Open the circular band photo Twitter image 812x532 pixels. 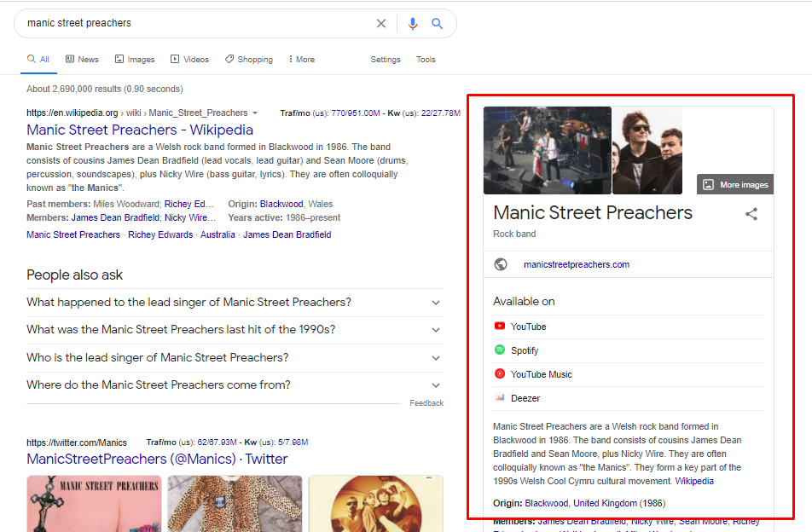(x=376, y=504)
